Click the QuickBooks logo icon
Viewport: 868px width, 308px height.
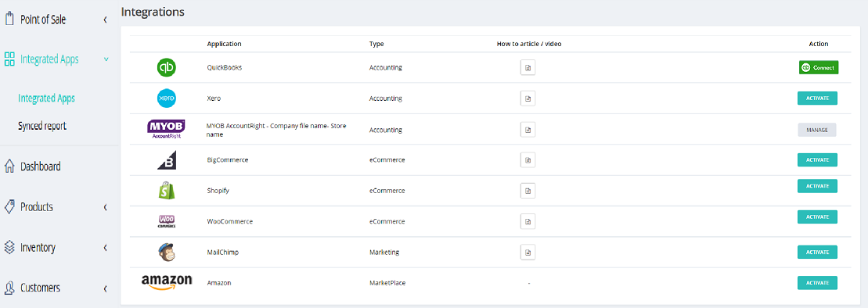click(x=167, y=67)
